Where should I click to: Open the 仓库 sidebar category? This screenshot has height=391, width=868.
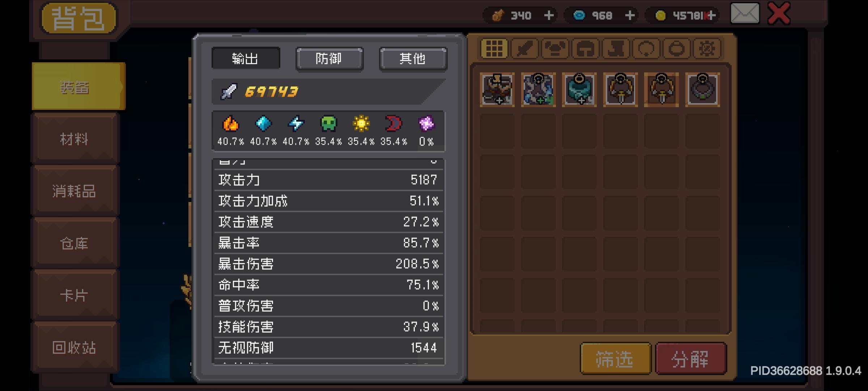75,243
